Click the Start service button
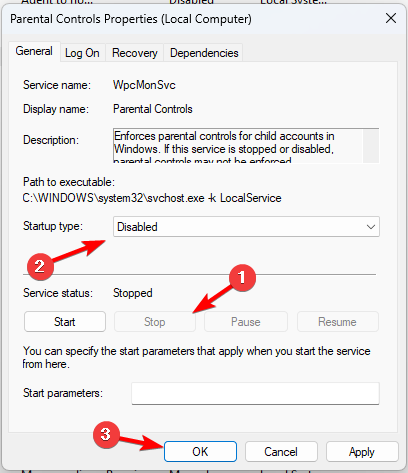 point(65,322)
